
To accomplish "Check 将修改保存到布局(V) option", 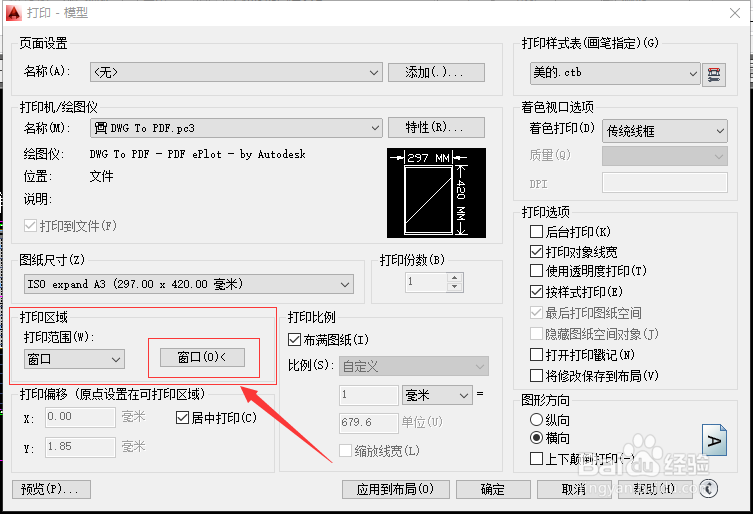I will pyautogui.click(x=536, y=375).
